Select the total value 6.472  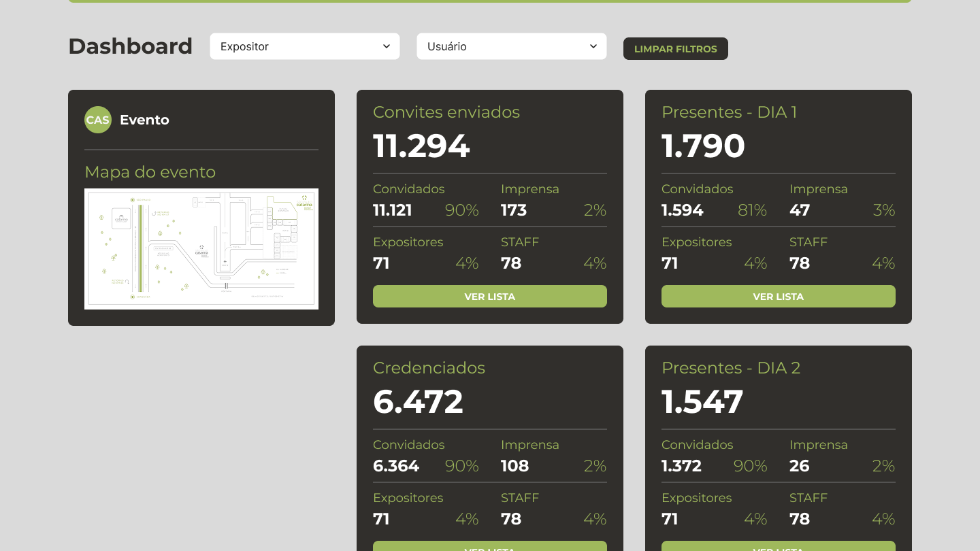(x=418, y=401)
